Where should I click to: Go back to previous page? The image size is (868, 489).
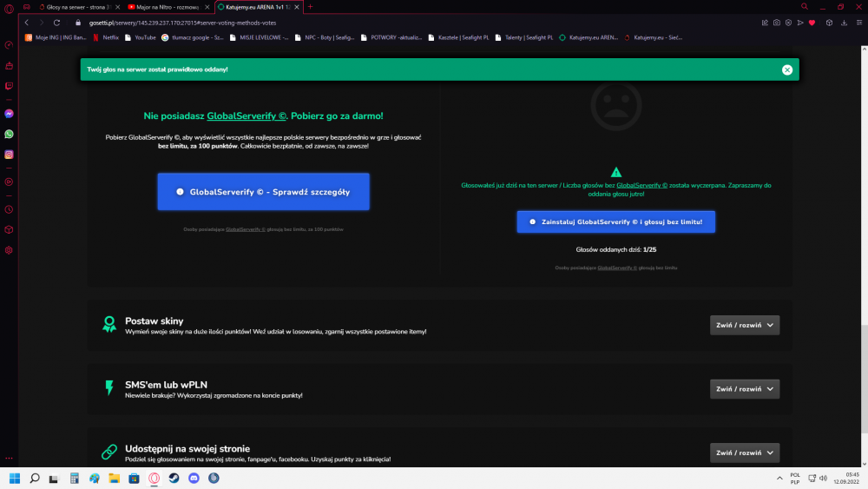point(27,23)
